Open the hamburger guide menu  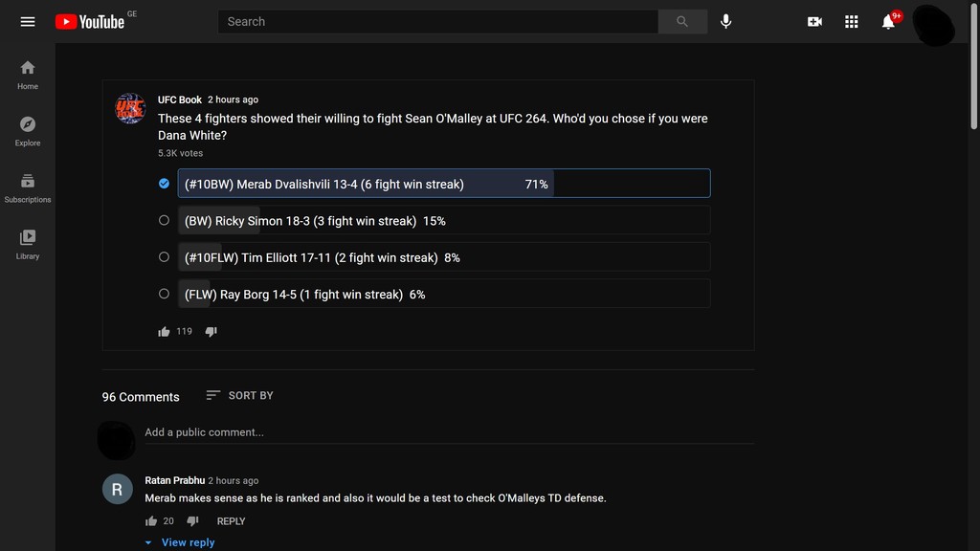[x=28, y=21]
